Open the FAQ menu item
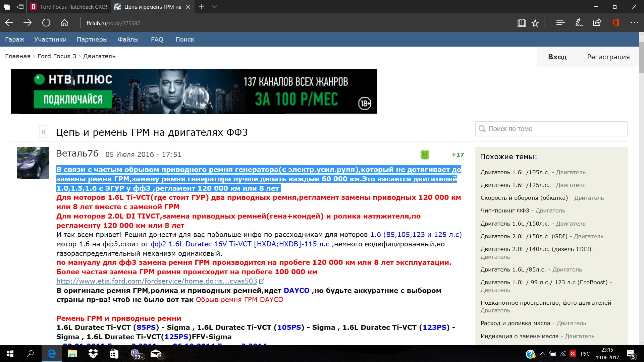Image resolution: width=644 pixels, height=362 pixels. pos(157,39)
